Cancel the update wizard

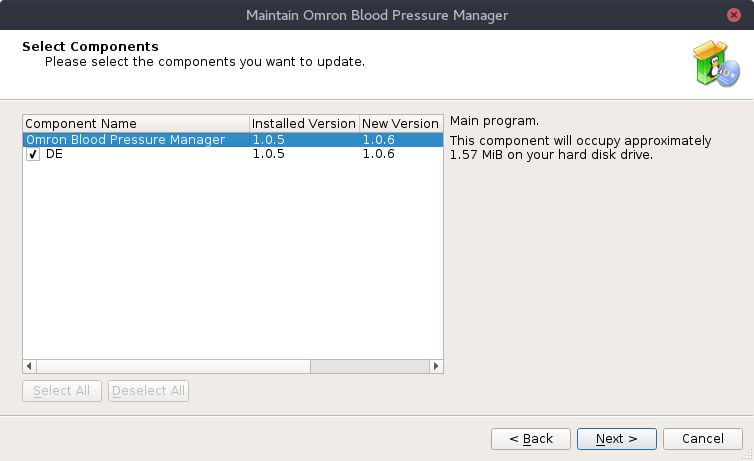703,439
